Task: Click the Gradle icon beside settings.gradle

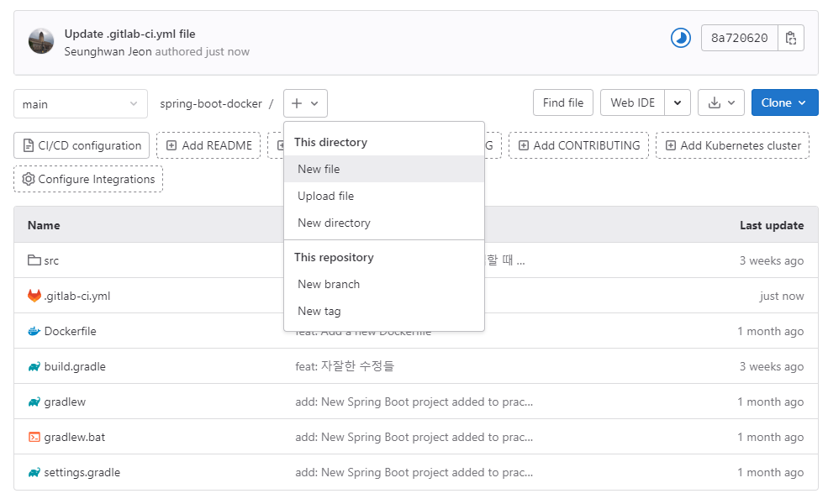Action: click(x=34, y=472)
